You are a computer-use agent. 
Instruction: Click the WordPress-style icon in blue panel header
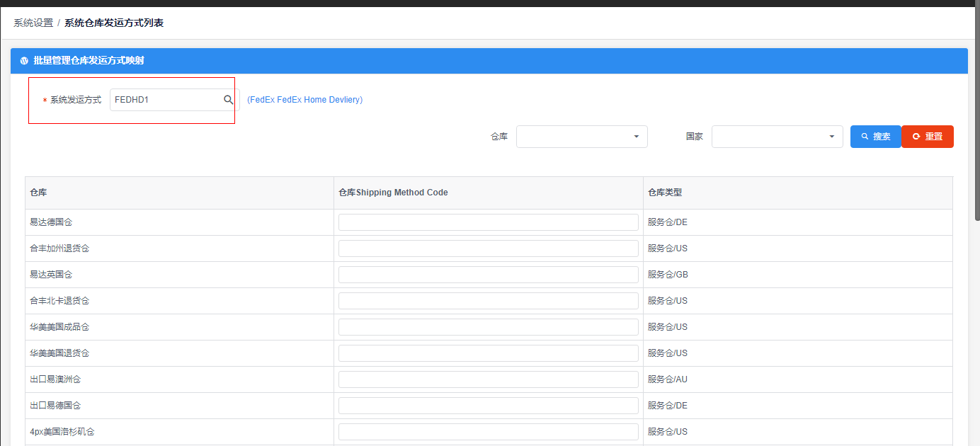(x=24, y=61)
